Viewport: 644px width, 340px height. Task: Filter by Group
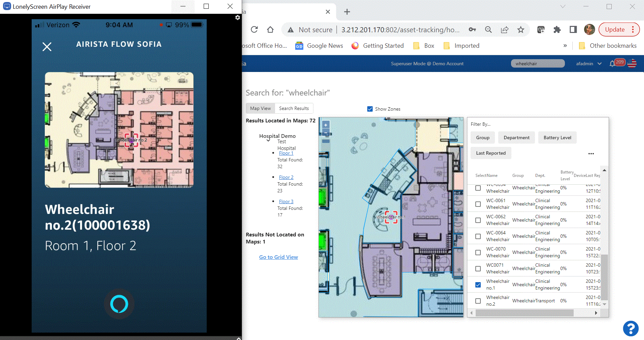pos(482,138)
